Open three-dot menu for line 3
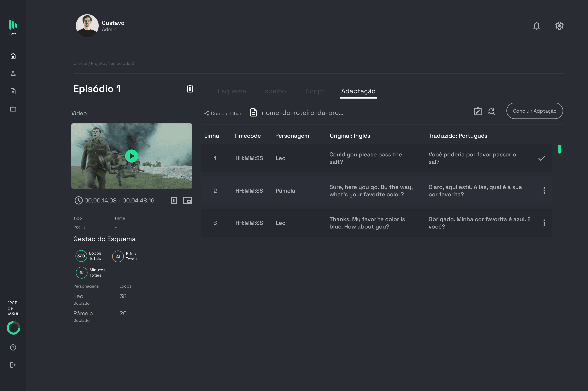Screen dimensions: 588x391 coord(544,223)
